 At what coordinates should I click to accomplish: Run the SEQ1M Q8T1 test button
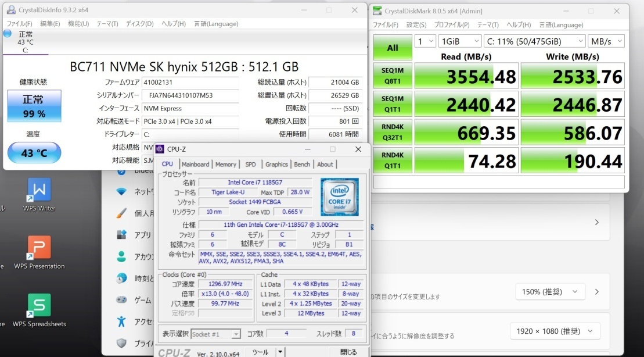393,76
